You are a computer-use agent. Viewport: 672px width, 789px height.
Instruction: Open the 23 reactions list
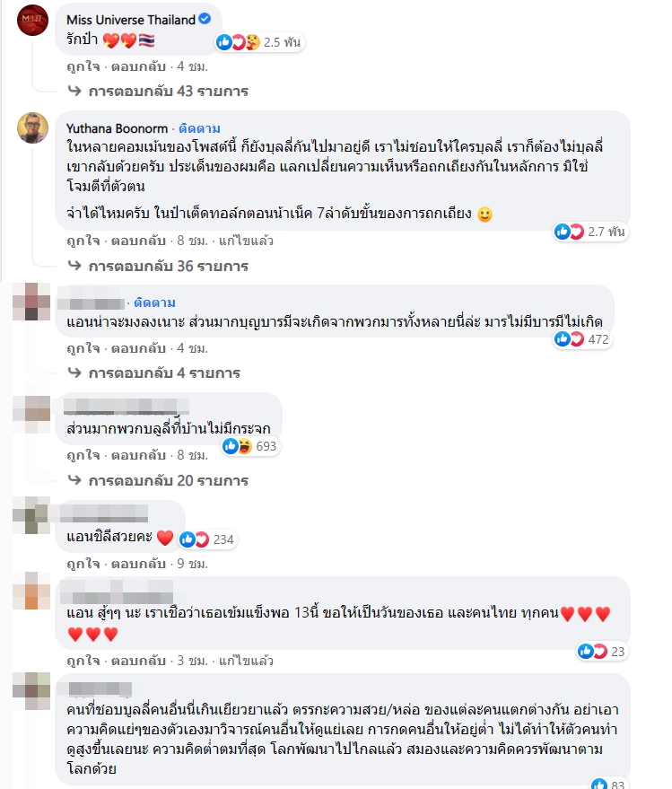[x=602, y=652]
